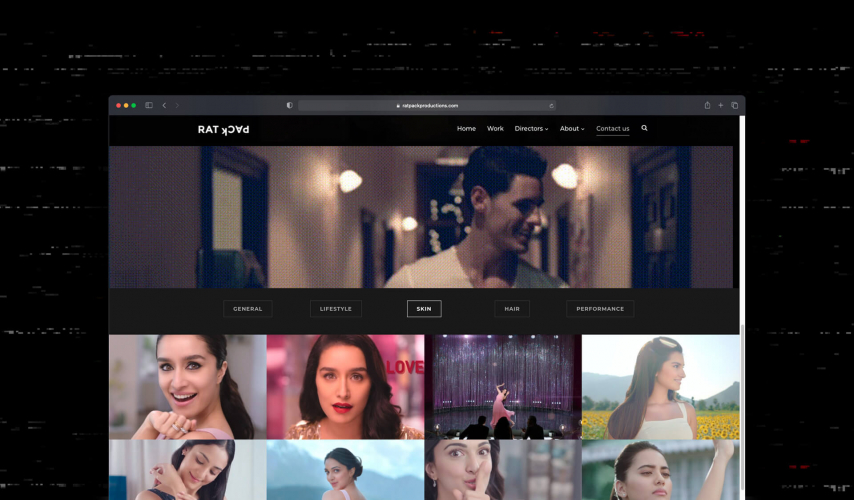Open the site search magnifier icon
Viewport: 854px width, 500px height.
(644, 128)
